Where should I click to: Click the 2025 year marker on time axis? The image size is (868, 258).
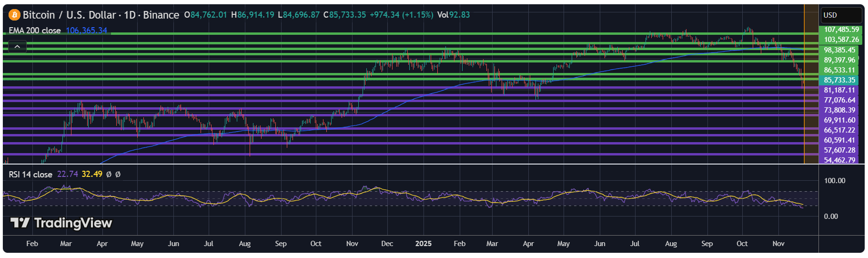click(x=423, y=244)
